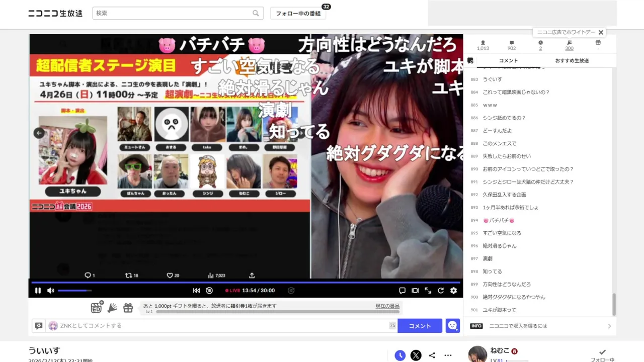Open comment panel filter icon
This screenshot has height=362, width=644.
pos(470,60)
